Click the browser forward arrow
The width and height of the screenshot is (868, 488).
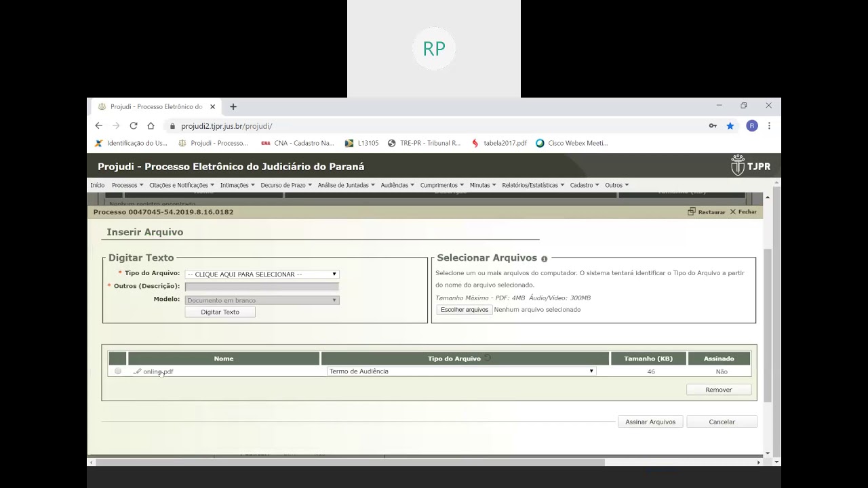pos(116,126)
